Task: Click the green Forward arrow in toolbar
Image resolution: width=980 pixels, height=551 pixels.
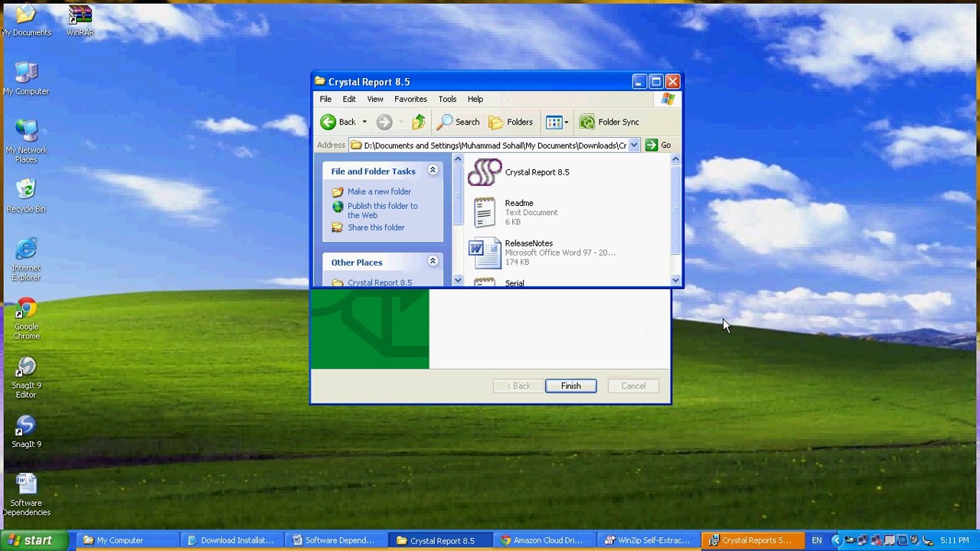Action: pos(384,122)
